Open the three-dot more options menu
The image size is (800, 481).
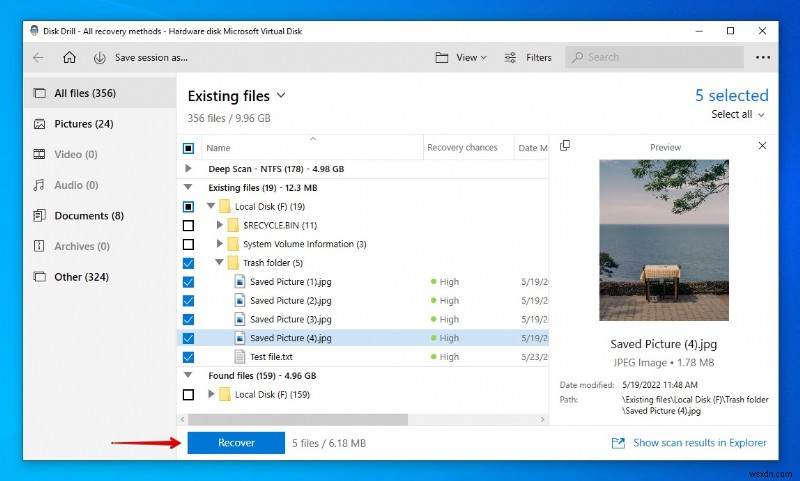click(763, 57)
